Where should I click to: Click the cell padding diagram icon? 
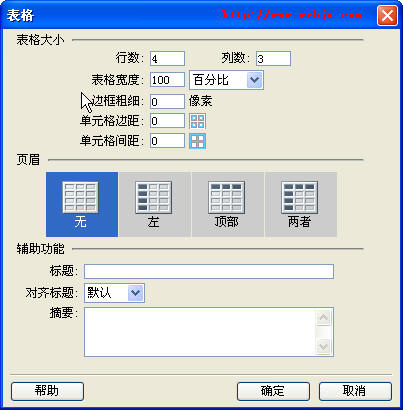[197, 121]
